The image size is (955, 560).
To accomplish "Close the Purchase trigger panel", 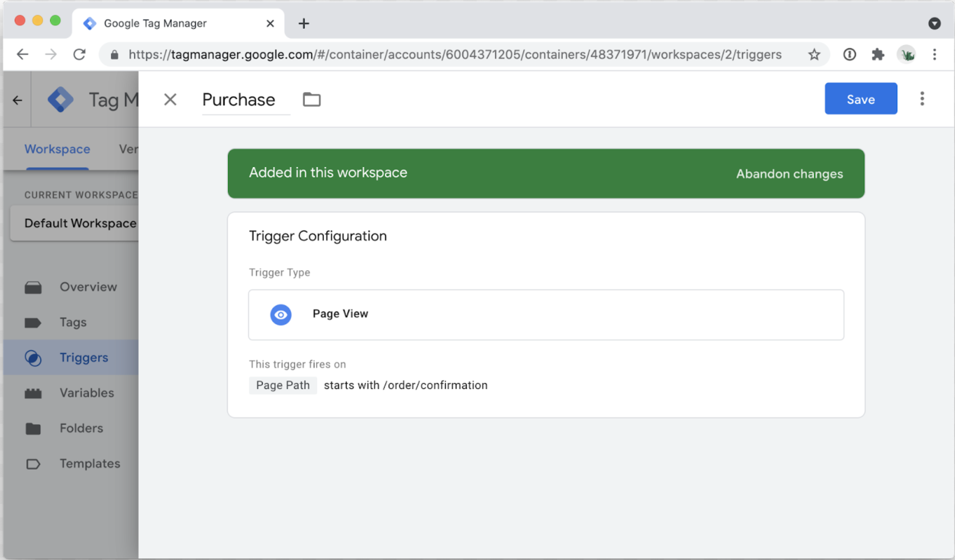I will point(170,99).
